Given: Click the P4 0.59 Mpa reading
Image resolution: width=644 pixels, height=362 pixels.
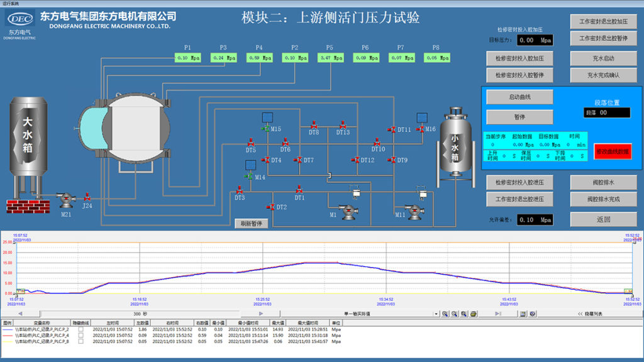Looking at the screenshot, I should [260, 58].
